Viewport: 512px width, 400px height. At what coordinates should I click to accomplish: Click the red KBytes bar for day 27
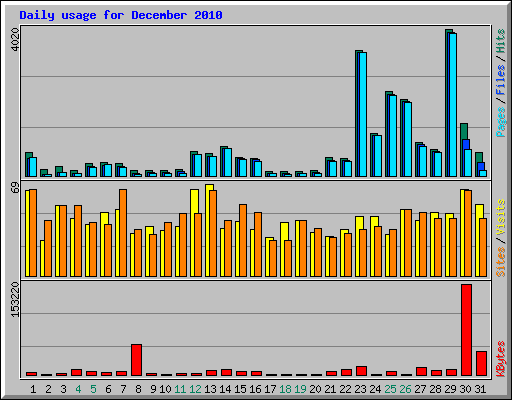(421, 372)
